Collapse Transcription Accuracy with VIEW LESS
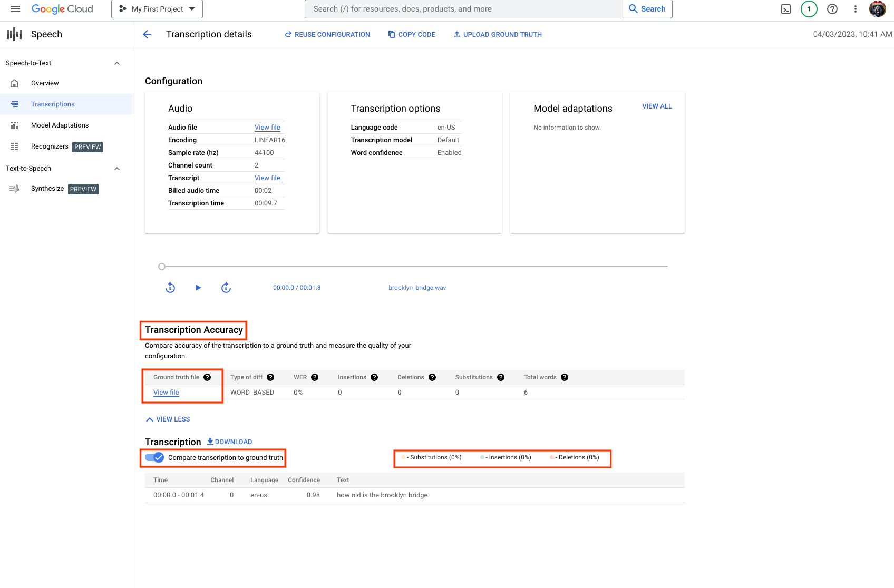Screen dimensions: 894x588 pos(167,419)
